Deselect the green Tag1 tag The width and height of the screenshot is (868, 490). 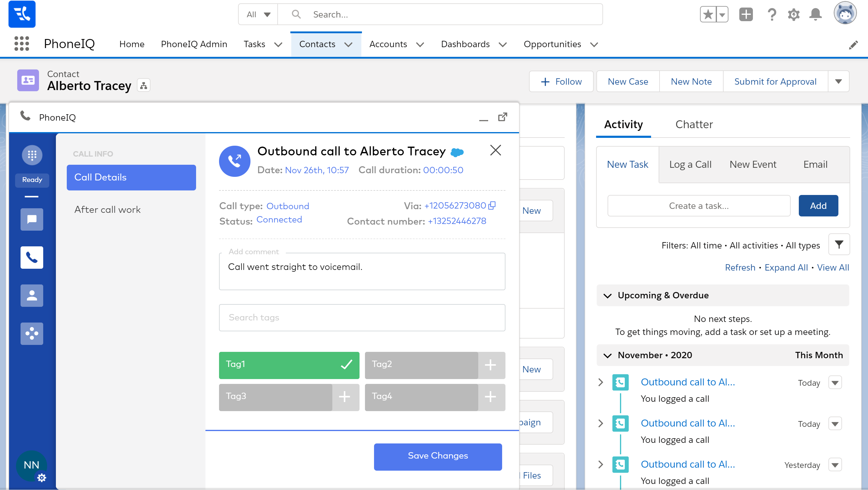coord(347,365)
